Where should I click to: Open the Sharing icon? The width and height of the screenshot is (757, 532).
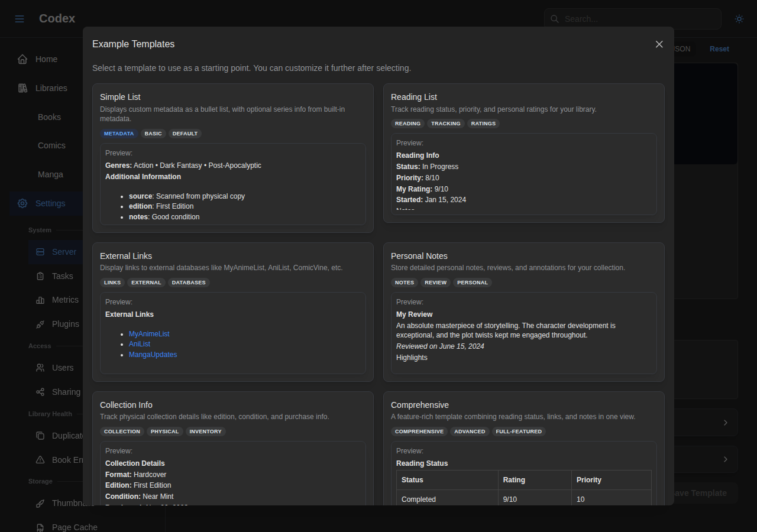tap(39, 392)
